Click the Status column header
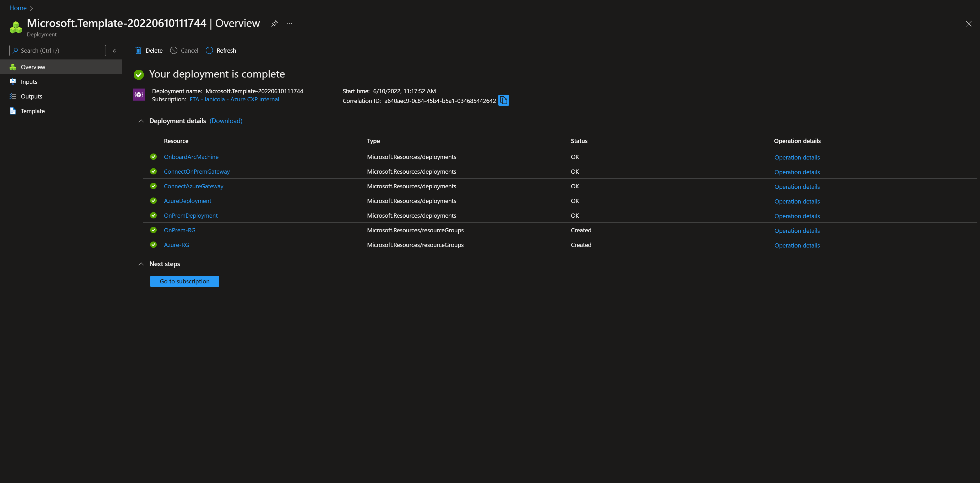The image size is (980, 483). tap(579, 141)
